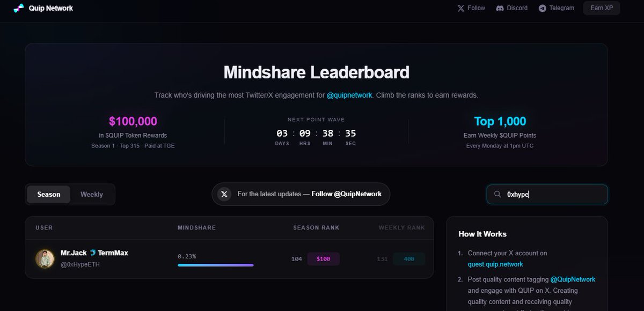Image resolution: width=644 pixels, height=311 pixels.
Task: Open Mr.Jack's profile avatar
Action: tap(45, 258)
